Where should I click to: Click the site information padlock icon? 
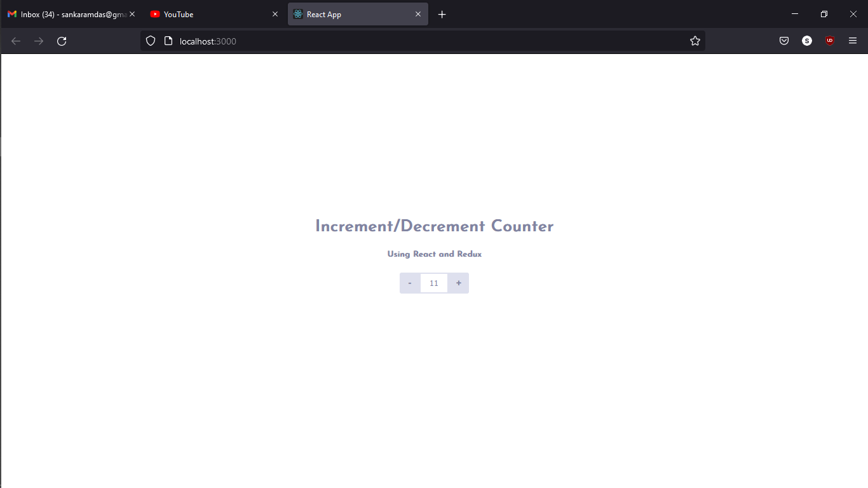(167, 41)
